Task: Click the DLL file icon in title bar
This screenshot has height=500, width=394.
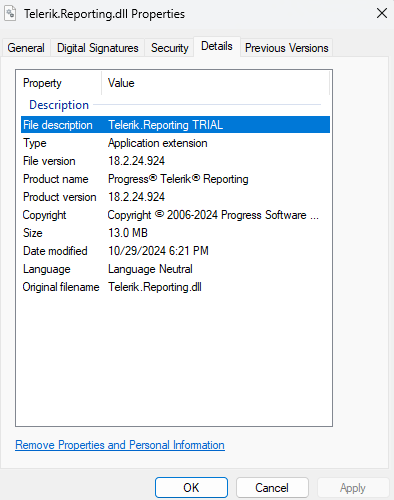Action: tap(10, 14)
